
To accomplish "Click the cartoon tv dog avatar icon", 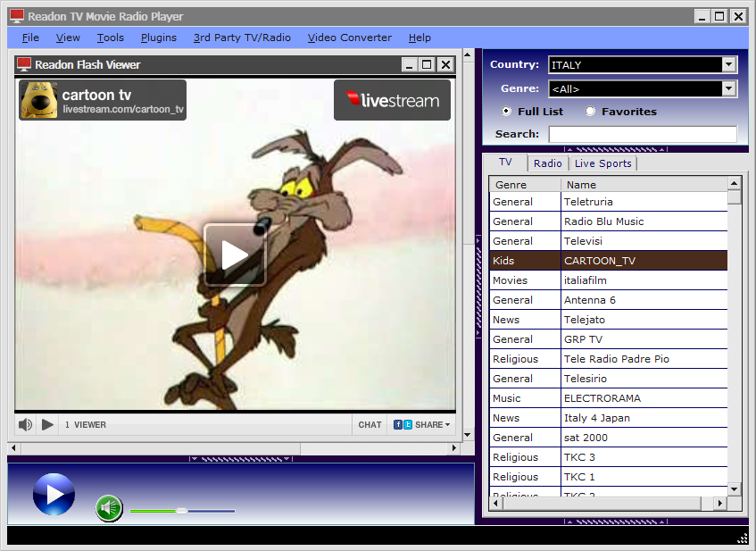I will pos(39,100).
